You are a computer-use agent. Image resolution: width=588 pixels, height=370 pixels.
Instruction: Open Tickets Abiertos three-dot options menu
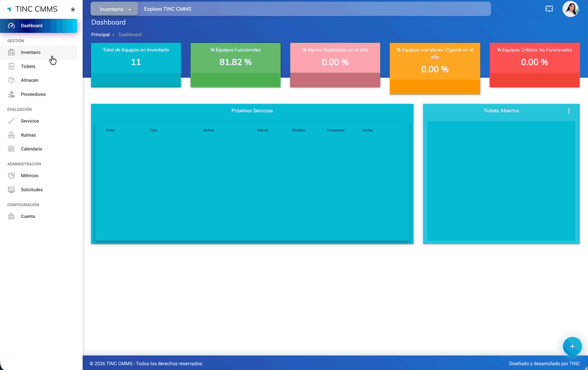(568, 111)
